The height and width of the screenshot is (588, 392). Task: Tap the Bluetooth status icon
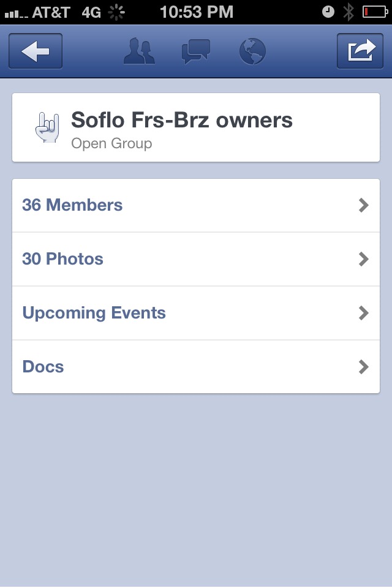(349, 11)
